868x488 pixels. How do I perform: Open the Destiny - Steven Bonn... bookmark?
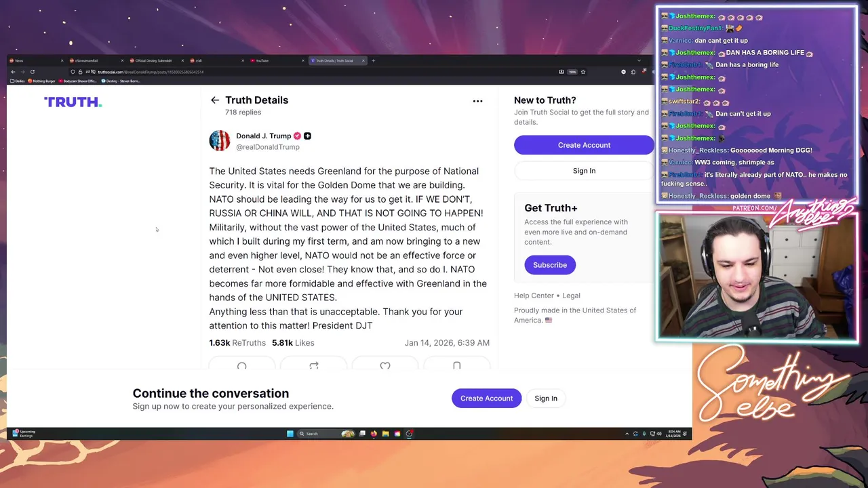tap(121, 81)
